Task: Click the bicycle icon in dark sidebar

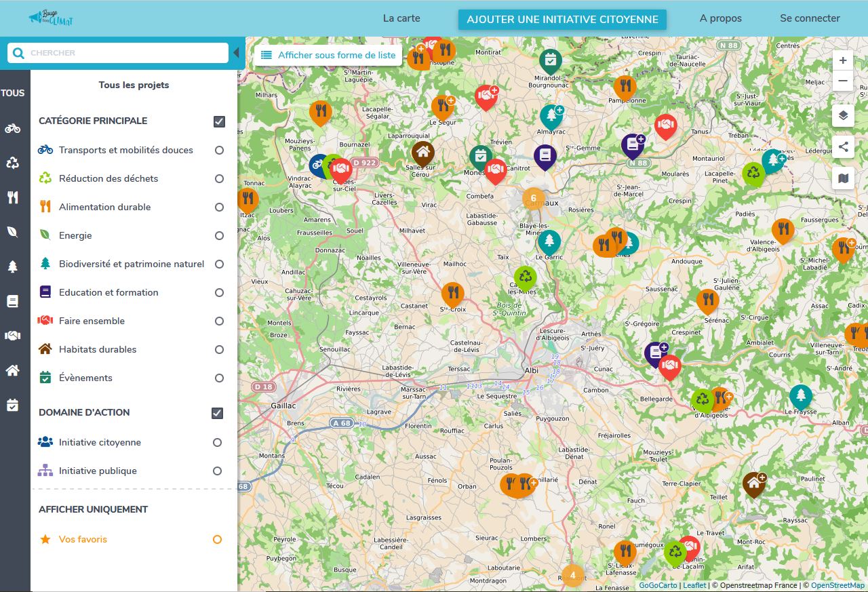Action: [12, 127]
